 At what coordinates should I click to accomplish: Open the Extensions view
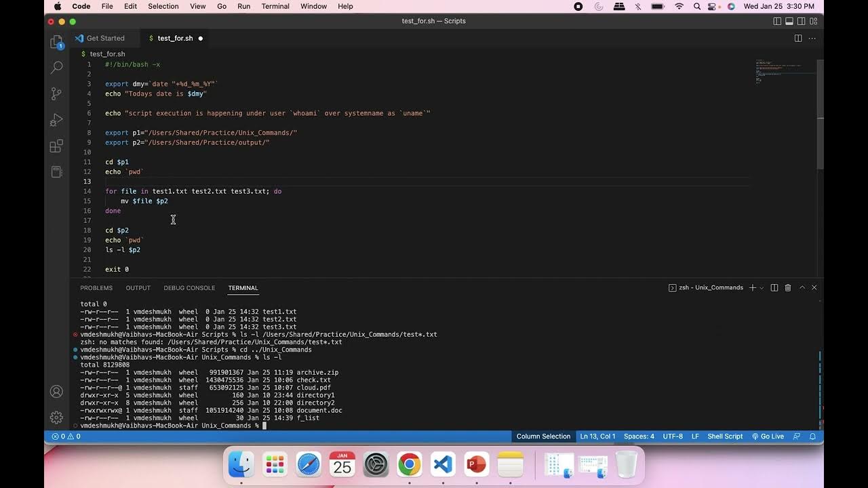(56, 146)
